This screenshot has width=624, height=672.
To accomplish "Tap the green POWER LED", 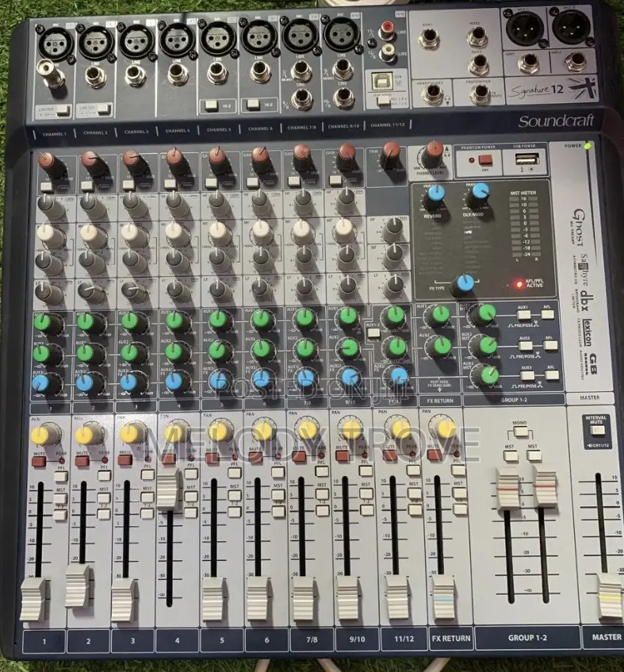I will point(588,146).
